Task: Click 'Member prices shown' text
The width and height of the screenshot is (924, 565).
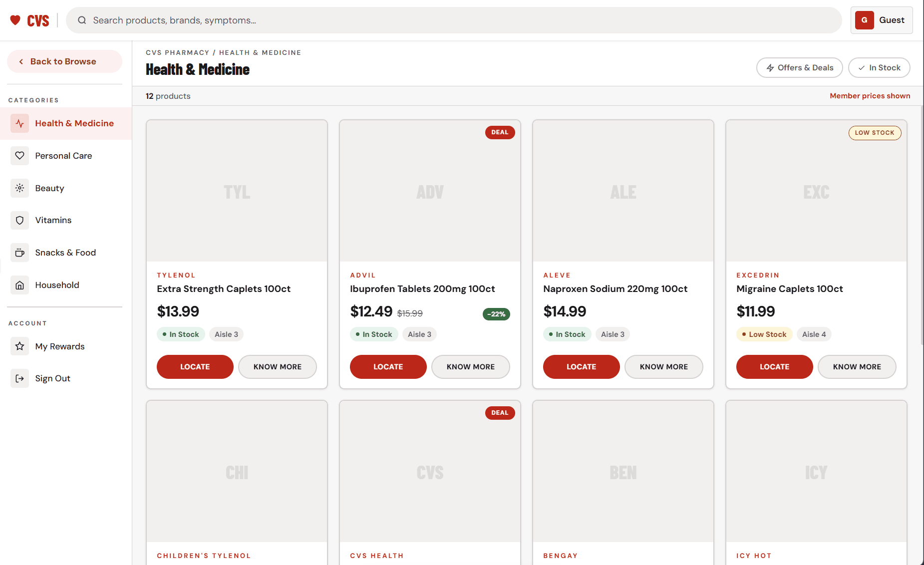Action: pos(870,96)
